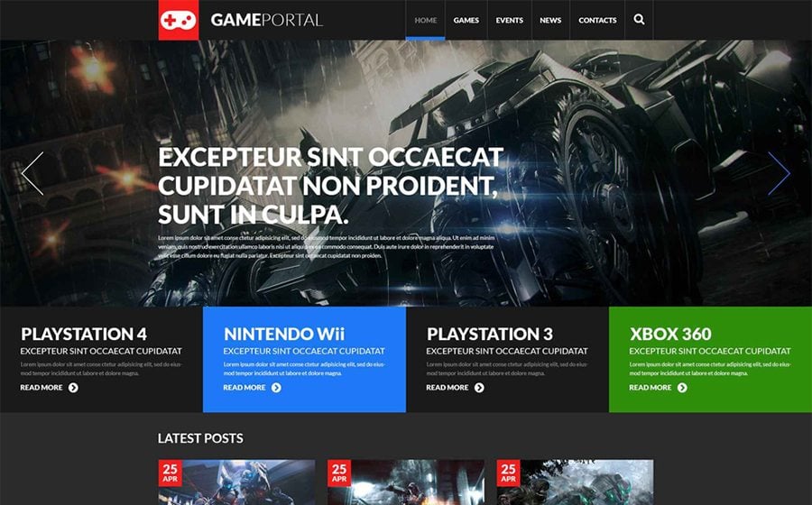Open the first latest post thumbnail
The image size is (812, 505).
coord(236,482)
